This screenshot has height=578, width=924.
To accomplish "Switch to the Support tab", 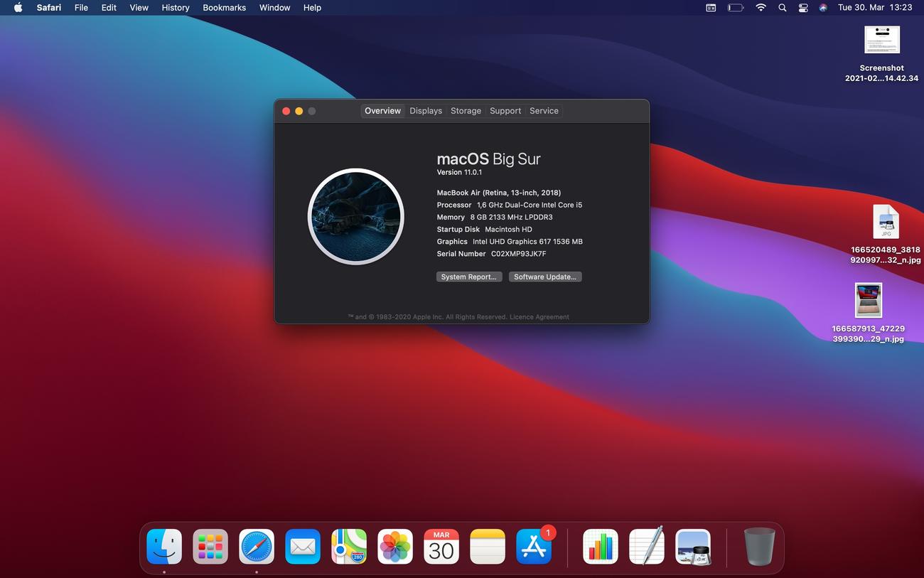I will [x=505, y=111].
